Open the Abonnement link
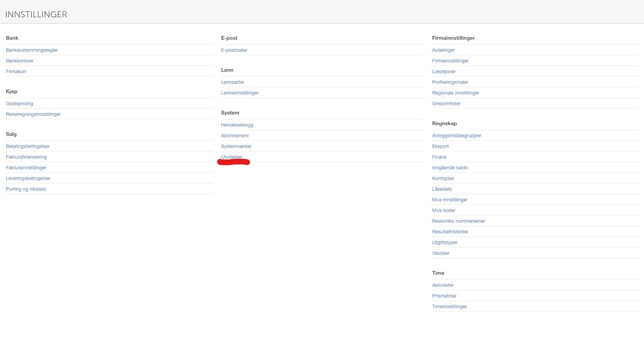Viewport: 644px width, 363px height. click(235, 136)
